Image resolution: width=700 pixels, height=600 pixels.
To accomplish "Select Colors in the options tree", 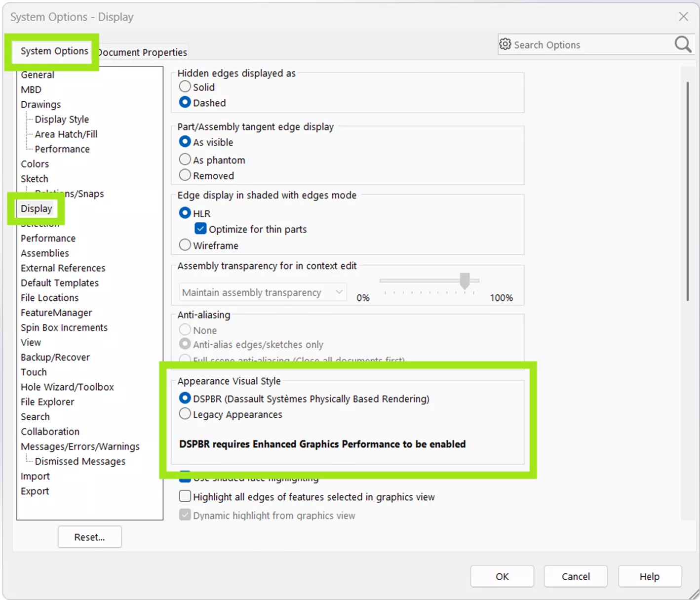I will click(35, 163).
